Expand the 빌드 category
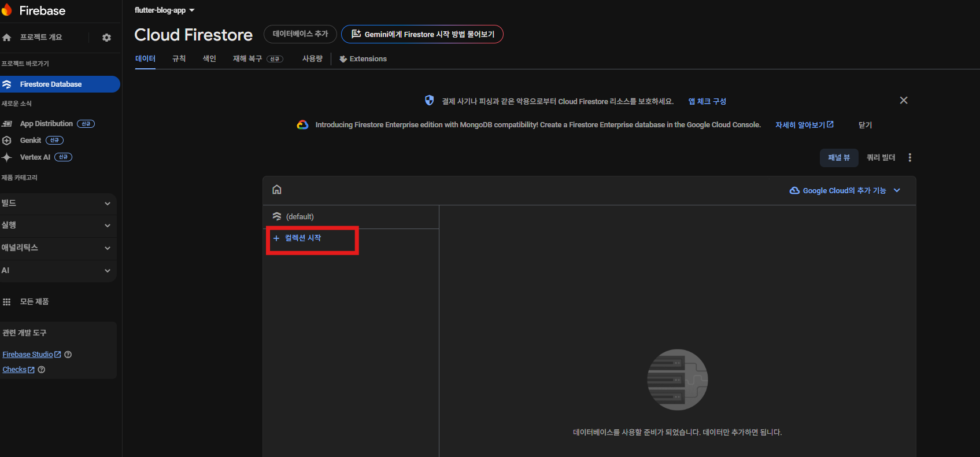This screenshot has height=457, width=980. point(58,204)
